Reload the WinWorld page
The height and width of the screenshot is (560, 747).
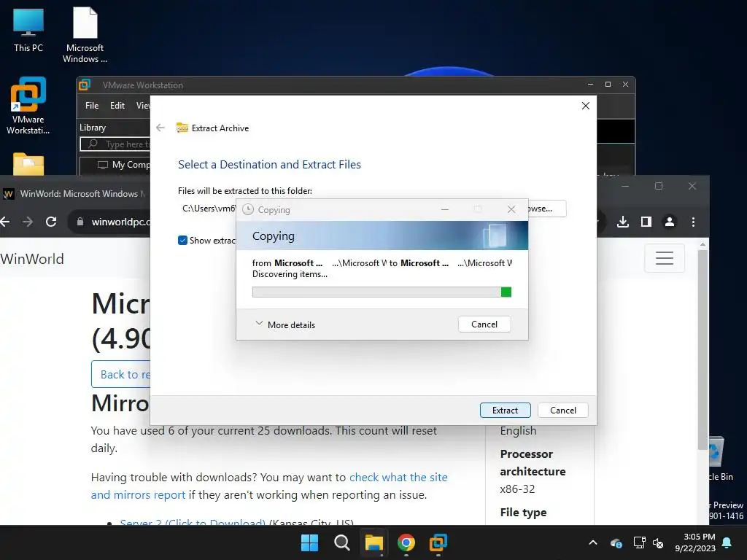(x=51, y=222)
